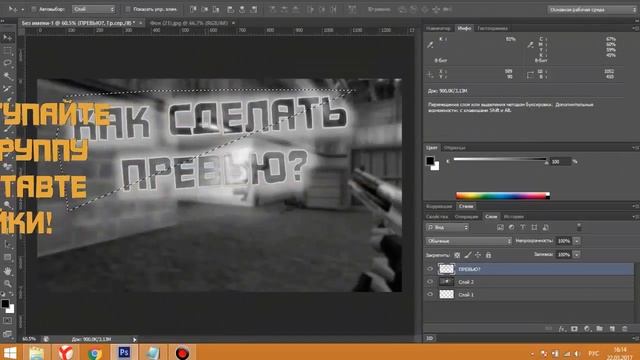
Task: Check the Автовыбор checkbox
Action: 34,9
